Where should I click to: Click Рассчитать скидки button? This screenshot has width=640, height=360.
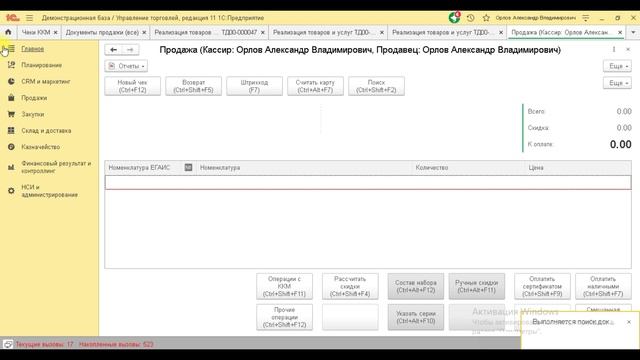pos(350,287)
